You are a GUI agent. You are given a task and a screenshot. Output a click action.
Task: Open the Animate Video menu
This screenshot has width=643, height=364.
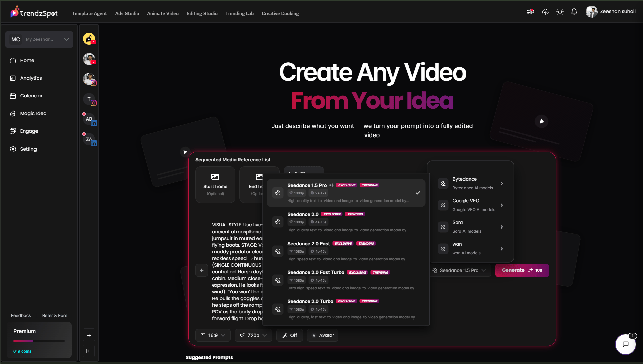(x=163, y=13)
